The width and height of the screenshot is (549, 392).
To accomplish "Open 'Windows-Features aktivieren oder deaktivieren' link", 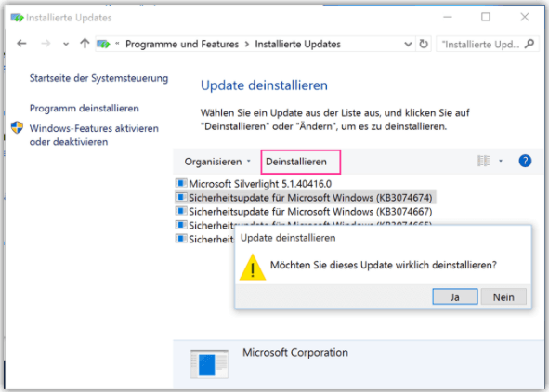I will (94, 135).
